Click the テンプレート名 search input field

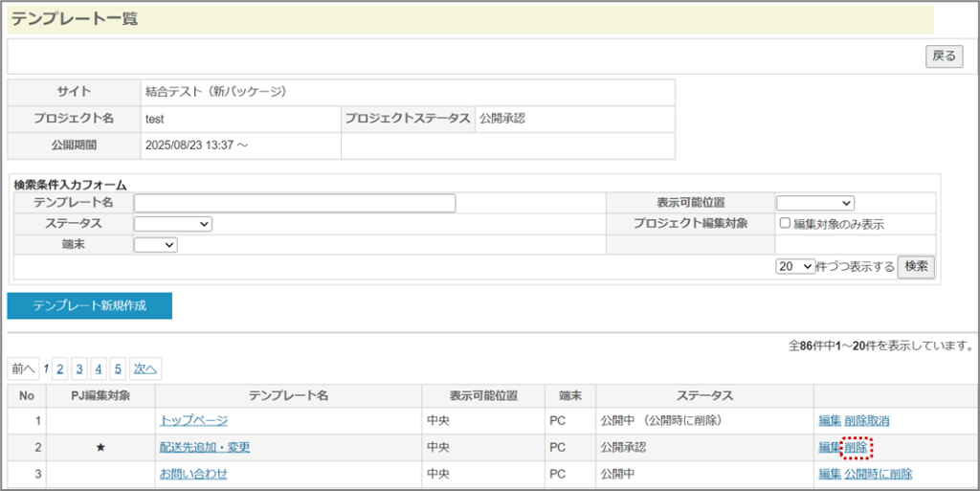pyautogui.click(x=295, y=203)
